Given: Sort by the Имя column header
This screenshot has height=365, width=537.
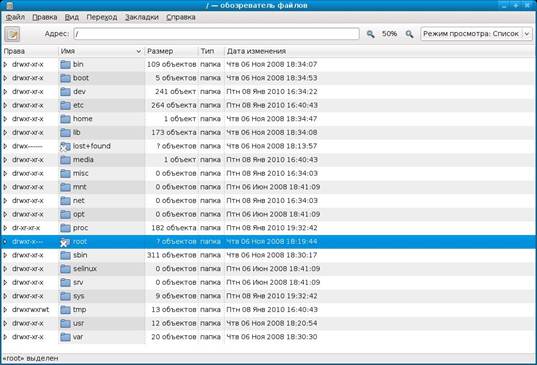Looking at the screenshot, I should [x=101, y=51].
